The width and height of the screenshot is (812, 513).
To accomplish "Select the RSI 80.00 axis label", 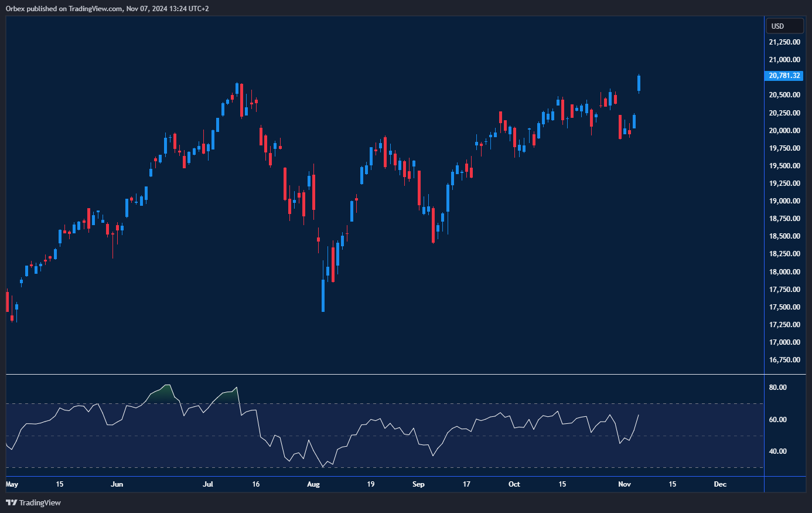I will click(x=777, y=388).
